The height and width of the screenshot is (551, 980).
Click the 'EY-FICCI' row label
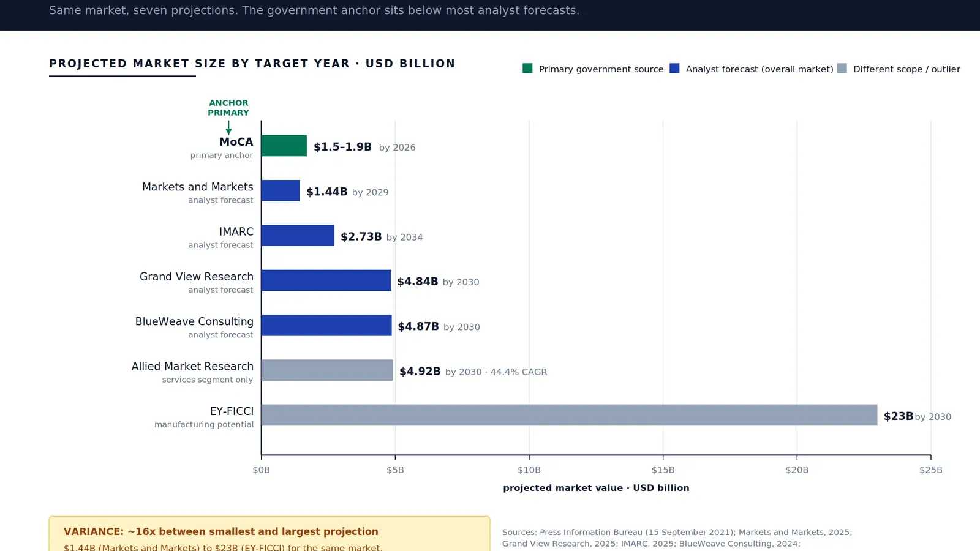point(232,411)
